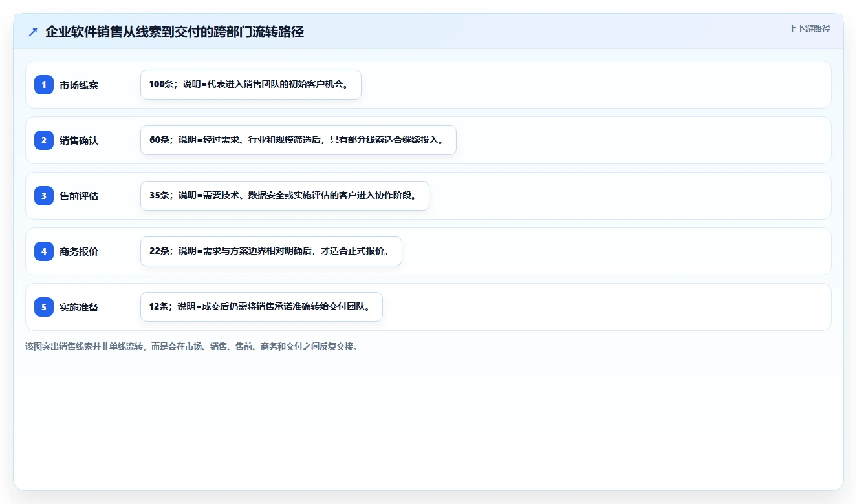This screenshot has width=857, height=504.
Task: Click the 销售确认 stage label
Action: click(79, 140)
